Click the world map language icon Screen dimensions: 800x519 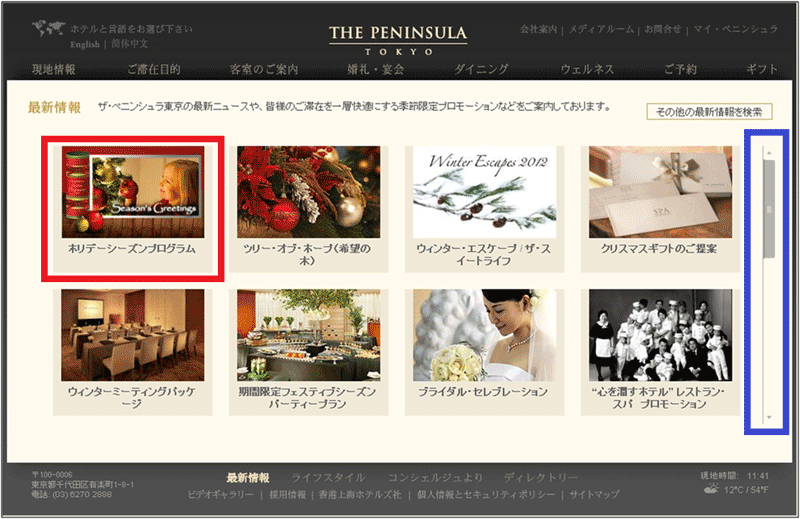(x=48, y=28)
